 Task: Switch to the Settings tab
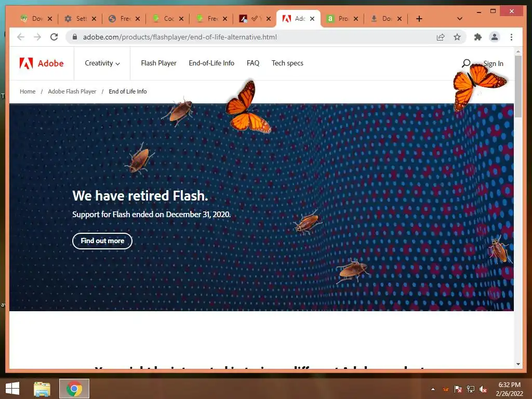pos(80,19)
